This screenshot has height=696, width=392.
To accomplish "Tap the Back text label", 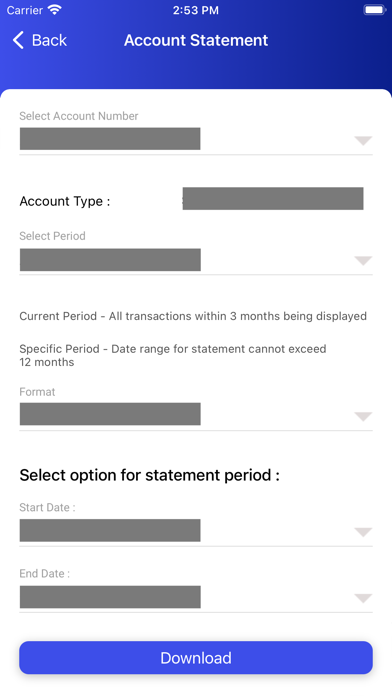I will pos(49,40).
